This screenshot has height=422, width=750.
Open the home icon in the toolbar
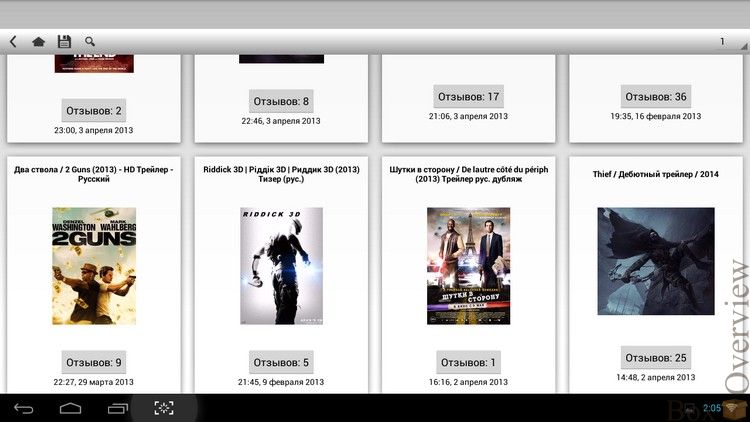click(38, 42)
